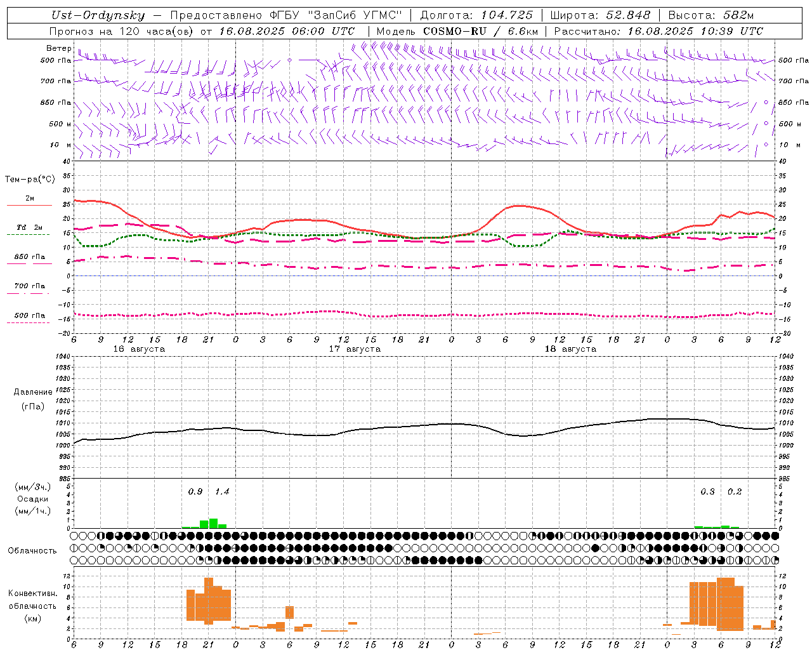Select the Тем-ра(°C) panel label

[30, 180]
